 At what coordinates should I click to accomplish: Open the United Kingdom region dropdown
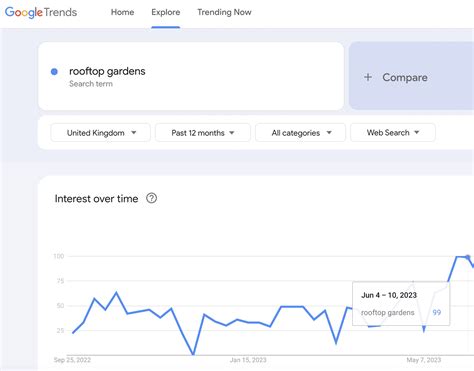click(x=101, y=133)
